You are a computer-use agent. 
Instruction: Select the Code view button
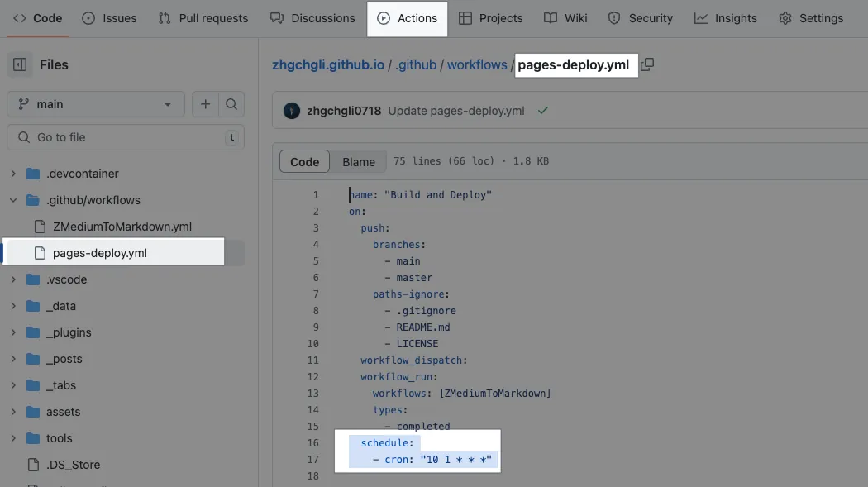[x=304, y=162]
